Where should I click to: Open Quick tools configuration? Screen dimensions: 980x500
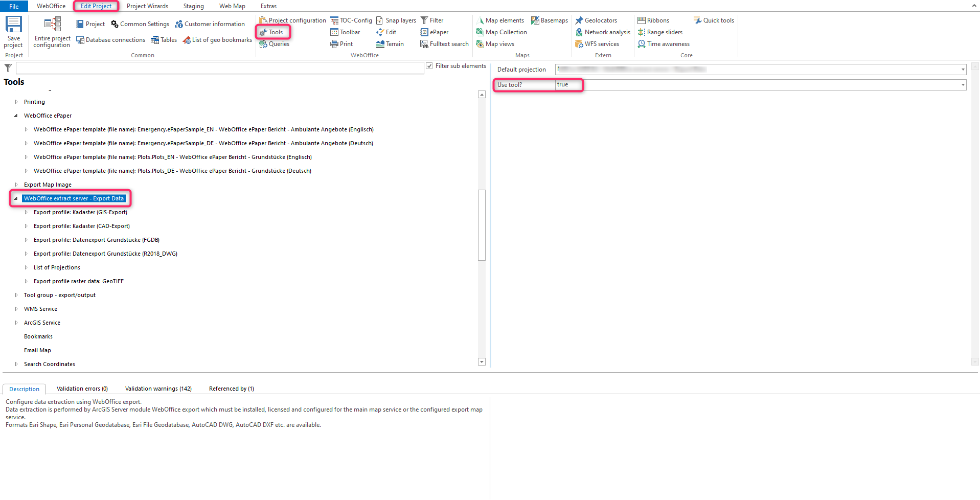[714, 20]
